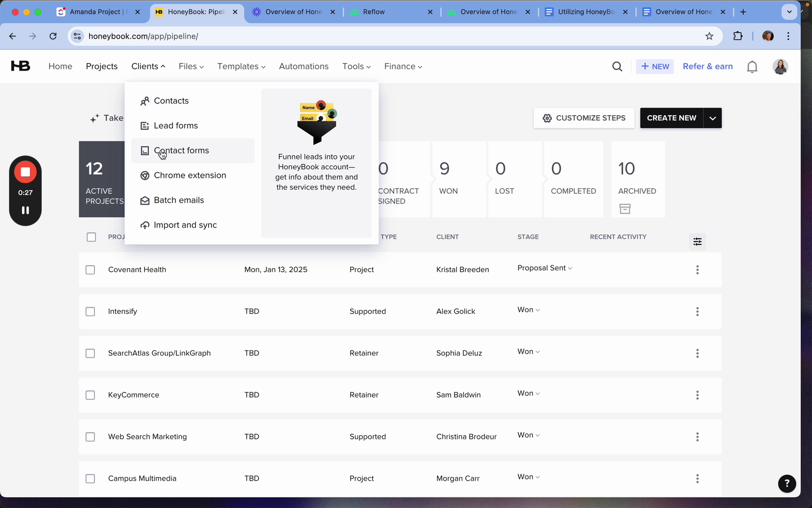The image size is (812, 508).
Task: Expand the Files menu
Action: (191, 66)
